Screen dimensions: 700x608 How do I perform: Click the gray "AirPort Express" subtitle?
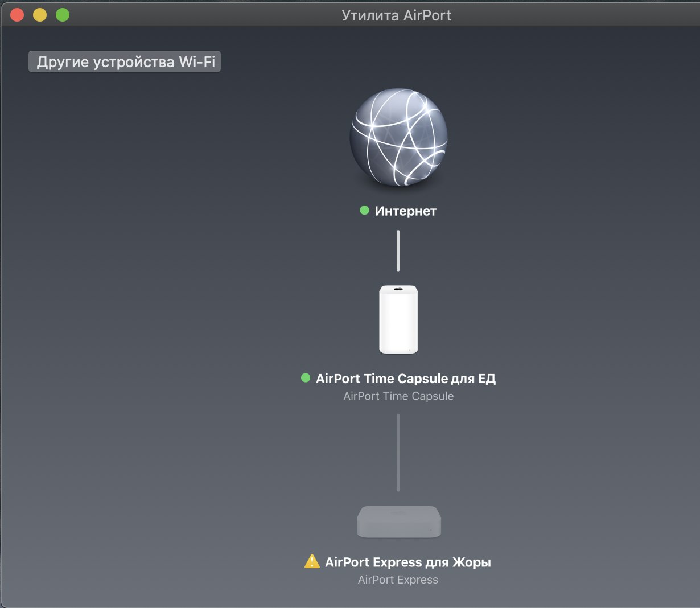(398, 580)
